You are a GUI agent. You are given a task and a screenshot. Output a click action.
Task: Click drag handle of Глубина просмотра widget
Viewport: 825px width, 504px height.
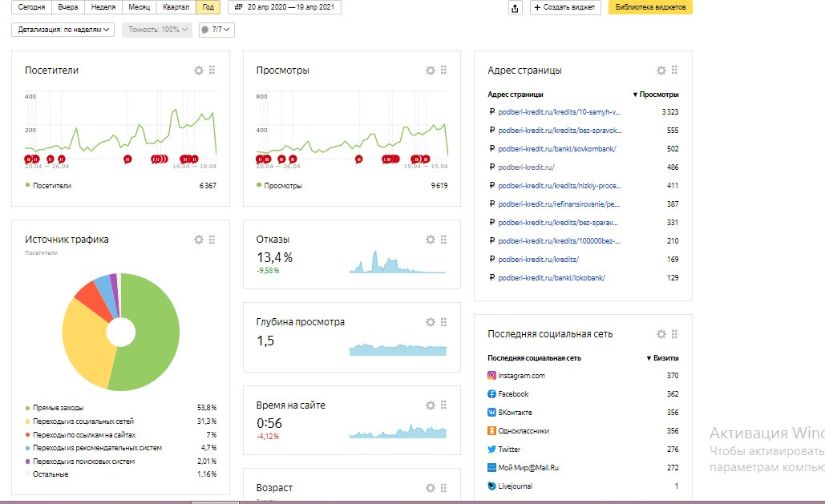[443, 321]
